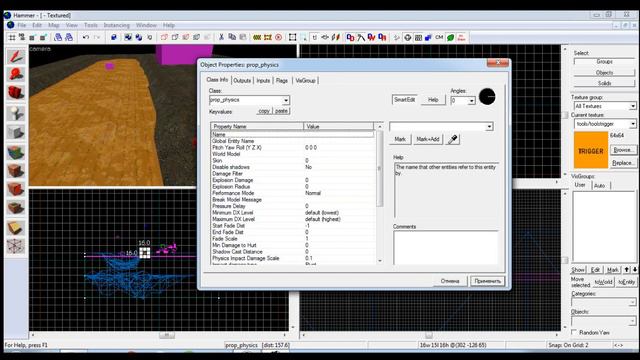Toggle the 2D grid toolbar icon
The width and height of the screenshot is (640, 360).
pos(12,38)
